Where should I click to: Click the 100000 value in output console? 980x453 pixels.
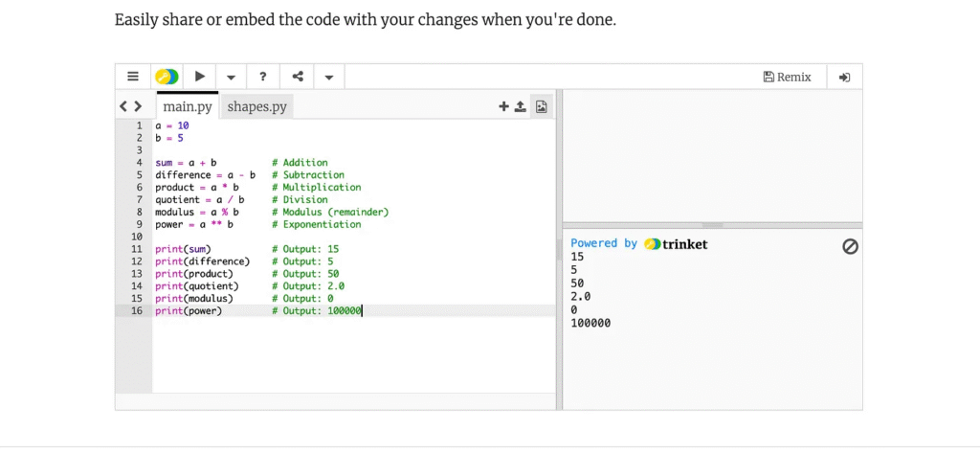[x=590, y=323]
